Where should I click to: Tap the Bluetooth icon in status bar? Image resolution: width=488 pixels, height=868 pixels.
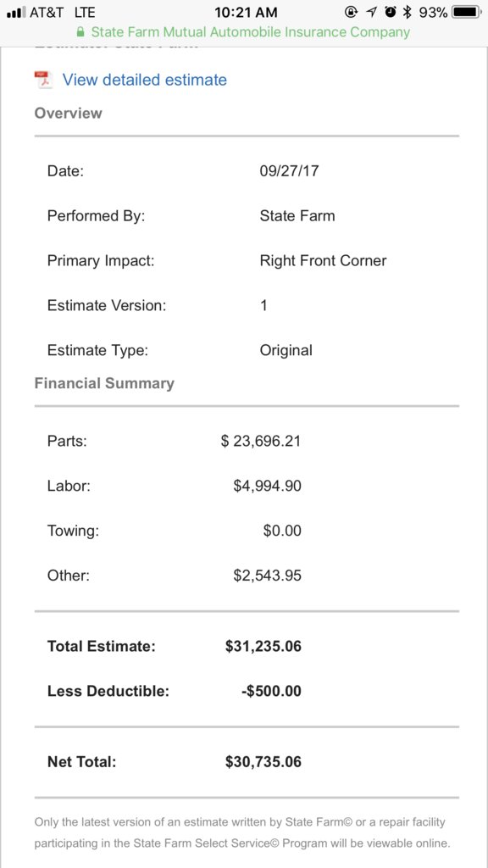tap(408, 12)
